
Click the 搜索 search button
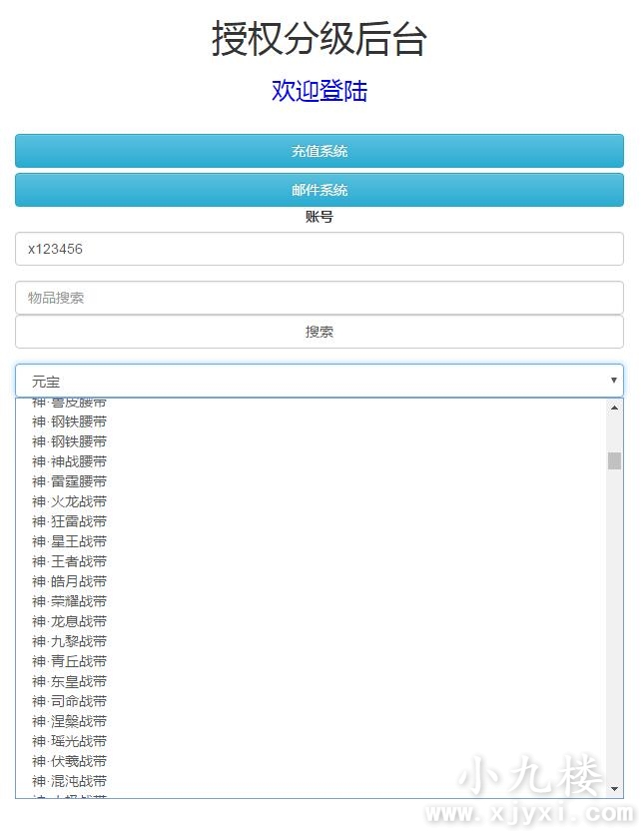coord(320,332)
